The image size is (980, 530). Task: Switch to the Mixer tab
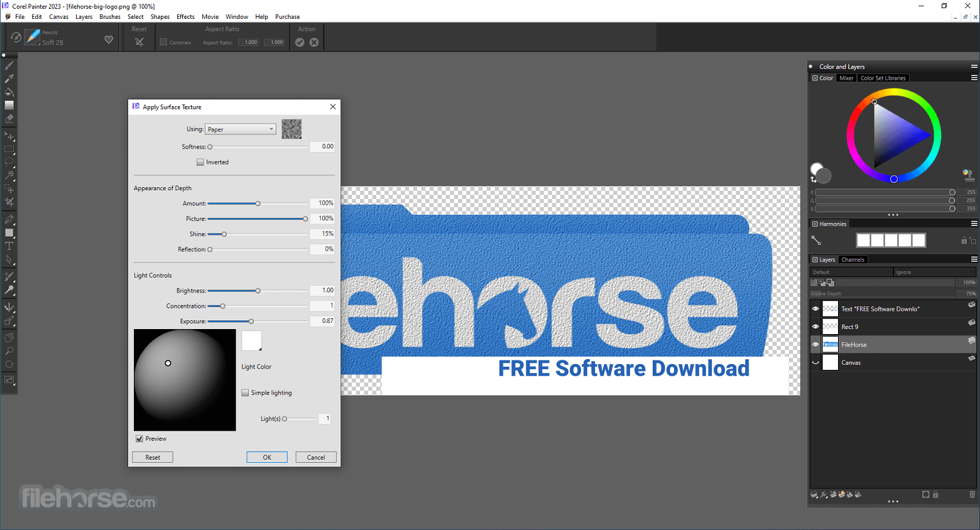(846, 78)
